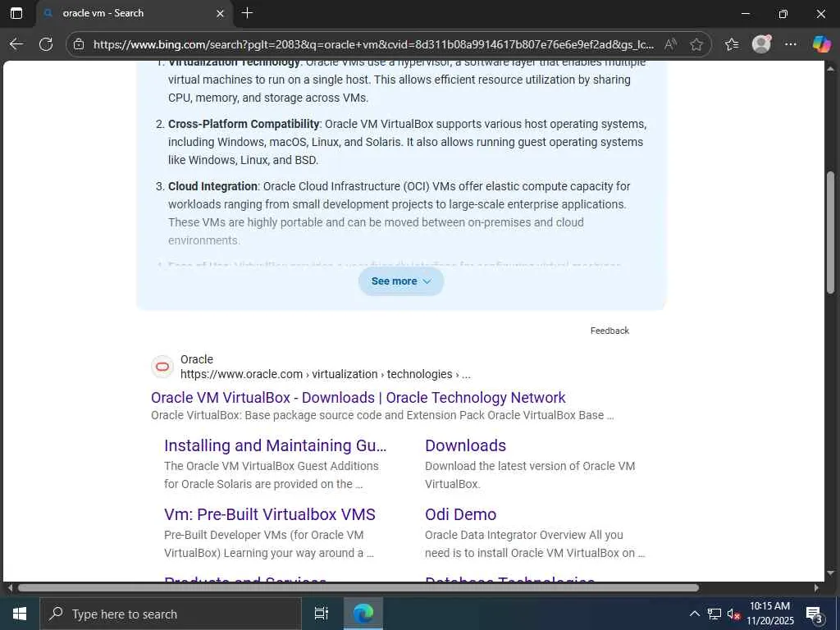
Task: Click the address bar URL field
Action: tap(373, 44)
